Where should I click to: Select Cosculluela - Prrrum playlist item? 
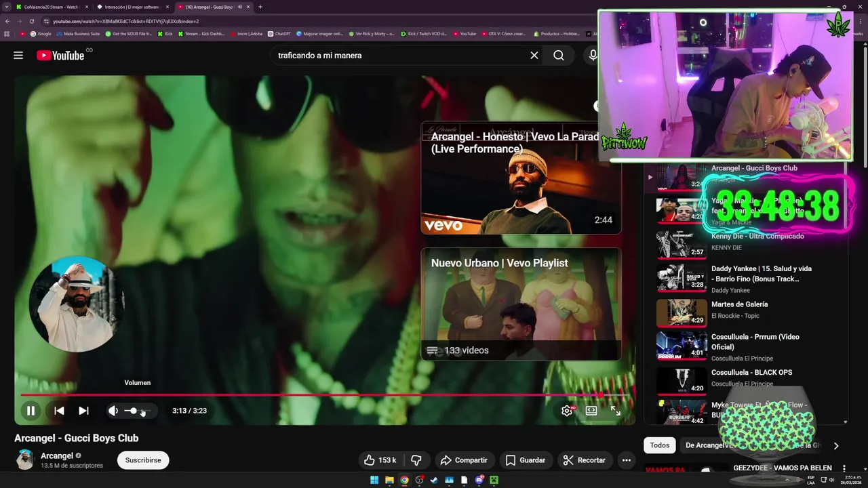[x=746, y=347]
